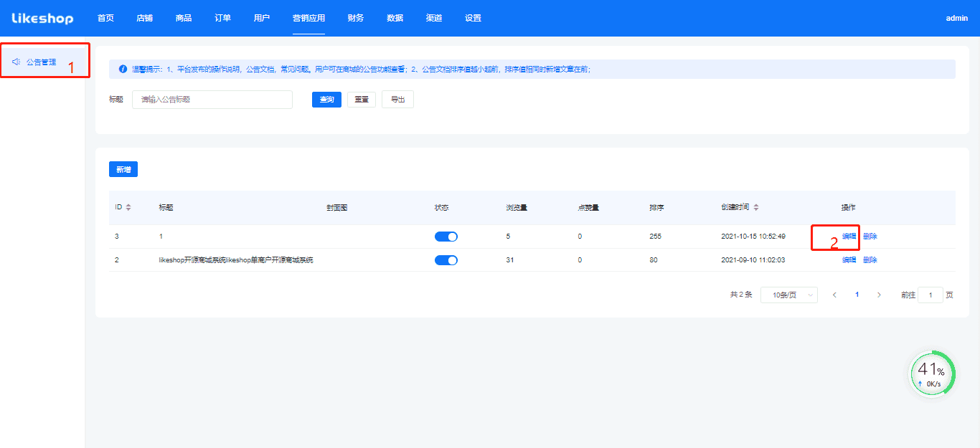Click the 2021-09-10 11:02:03 creation time cell
Screen dimensions: 980x448
tap(753, 260)
